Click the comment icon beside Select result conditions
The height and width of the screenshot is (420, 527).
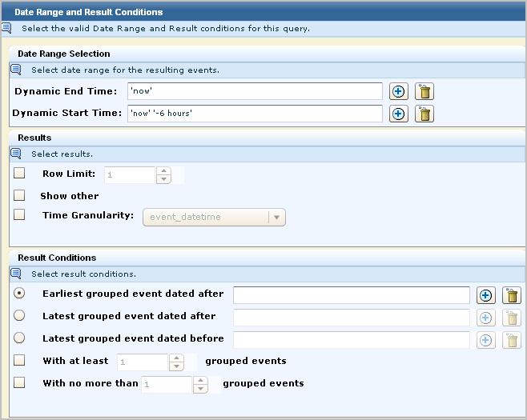click(16, 274)
